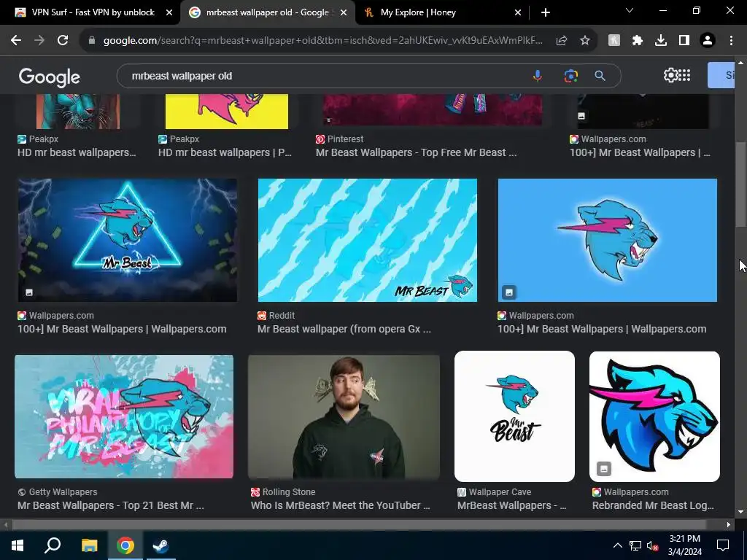Go back to the previous page

pyautogui.click(x=16, y=41)
